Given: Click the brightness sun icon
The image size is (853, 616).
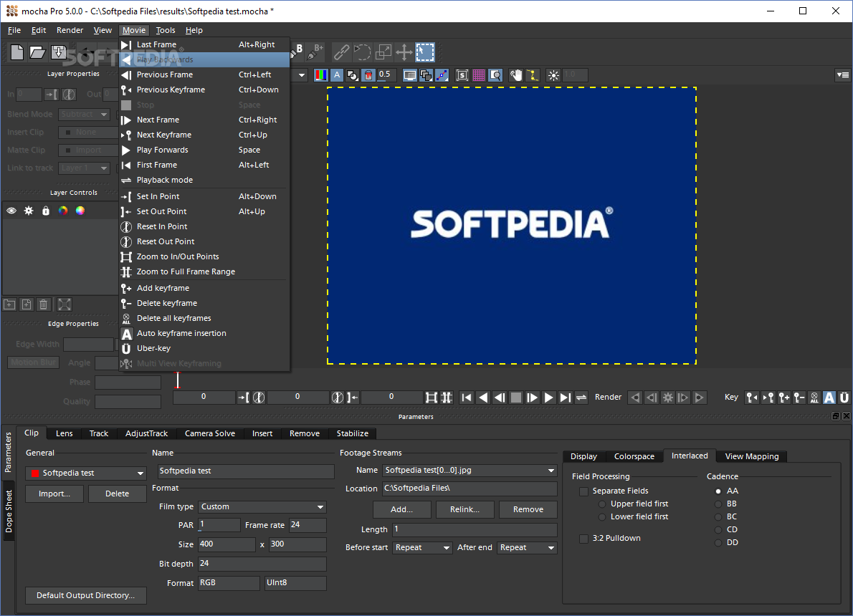Looking at the screenshot, I should [x=553, y=75].
